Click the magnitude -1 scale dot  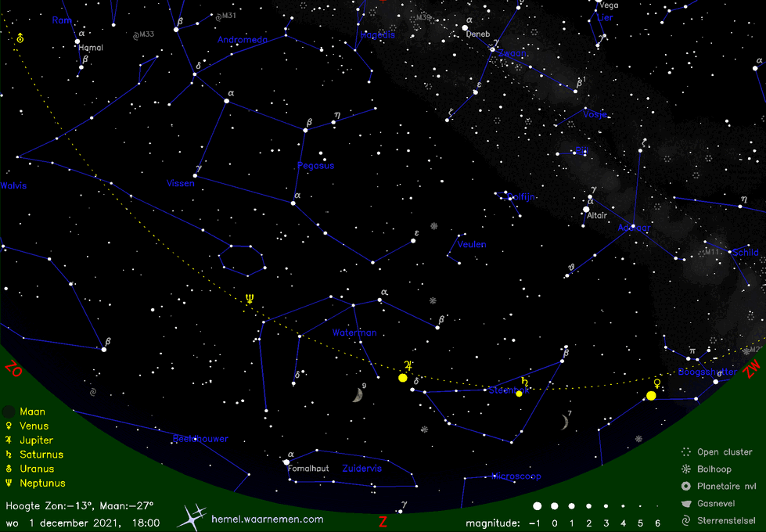pos(537,507)
